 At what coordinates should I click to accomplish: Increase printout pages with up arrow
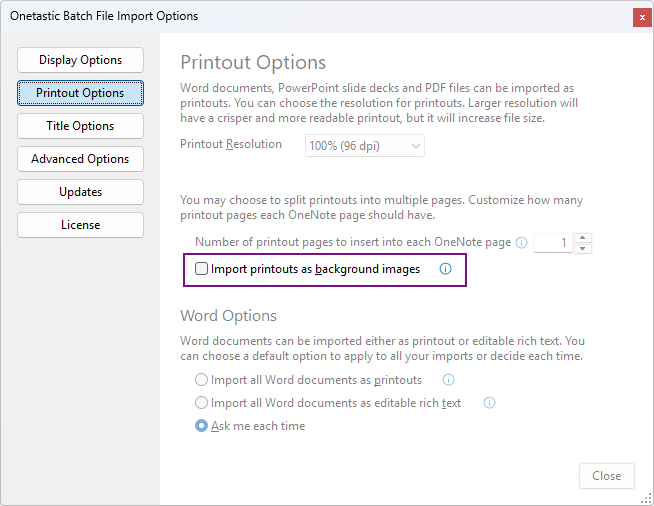click(x=583, y=238)
